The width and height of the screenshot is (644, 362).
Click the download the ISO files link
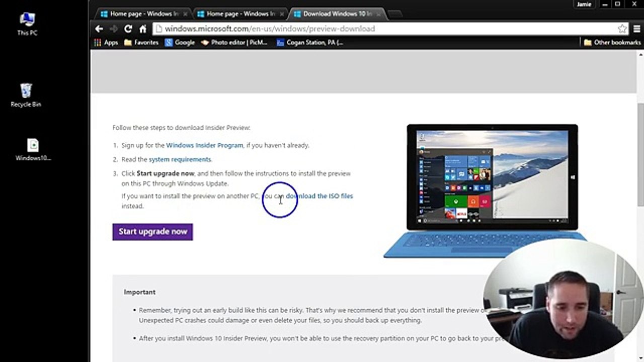click(x=319, y=196)
